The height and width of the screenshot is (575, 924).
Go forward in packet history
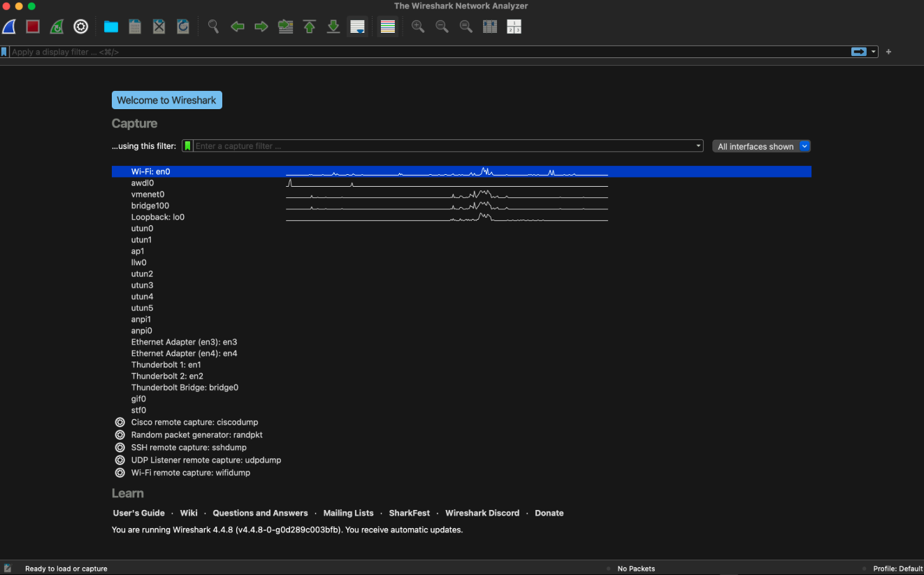click(x=261, y=27)
